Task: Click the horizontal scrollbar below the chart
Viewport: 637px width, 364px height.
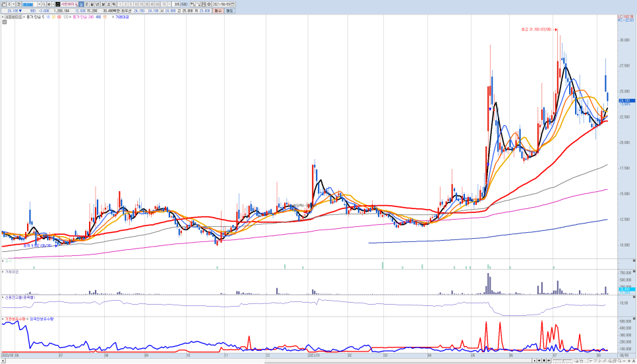Action: (x=266, y=361)
